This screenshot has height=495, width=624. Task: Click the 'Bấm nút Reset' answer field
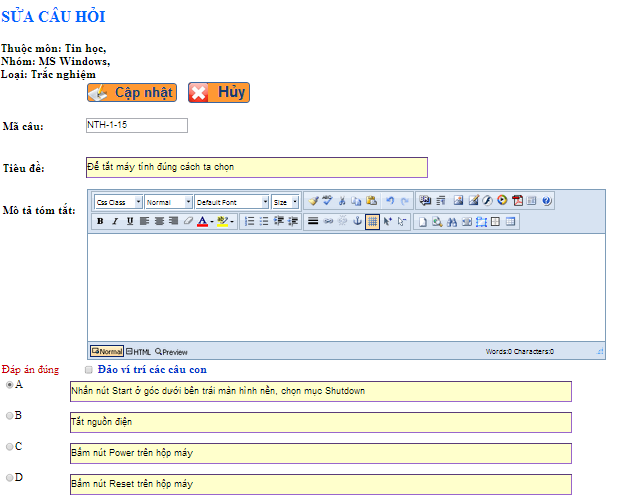click(x=321, y=484)
